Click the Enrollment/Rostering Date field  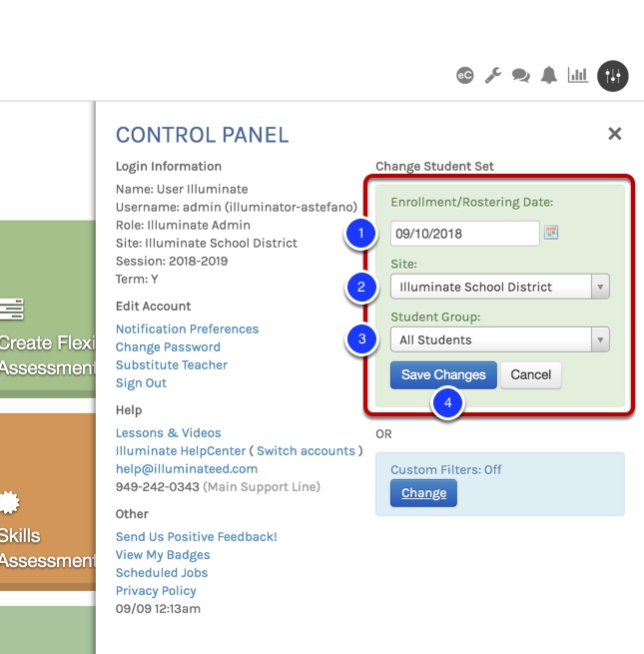[x=464, y=234]
